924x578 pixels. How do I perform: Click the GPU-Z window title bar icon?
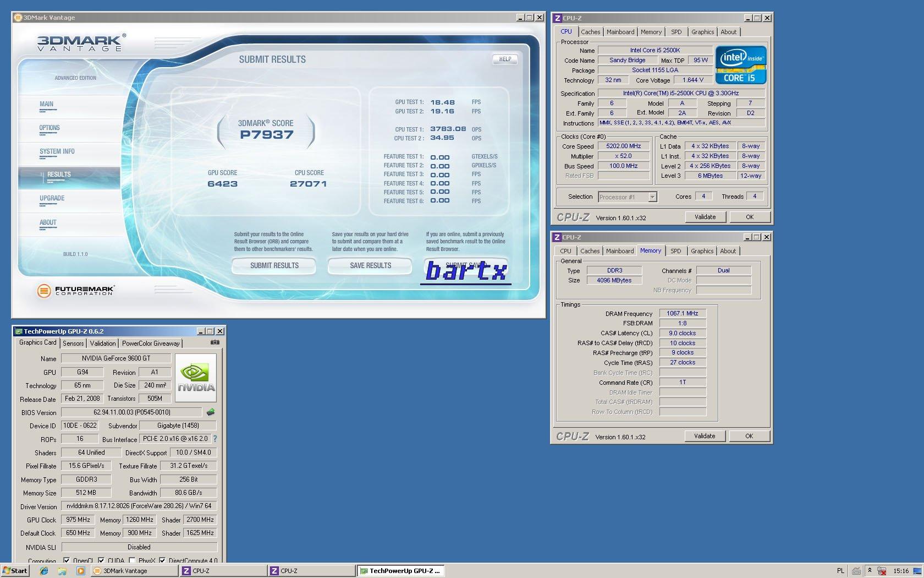pos(19,331)
